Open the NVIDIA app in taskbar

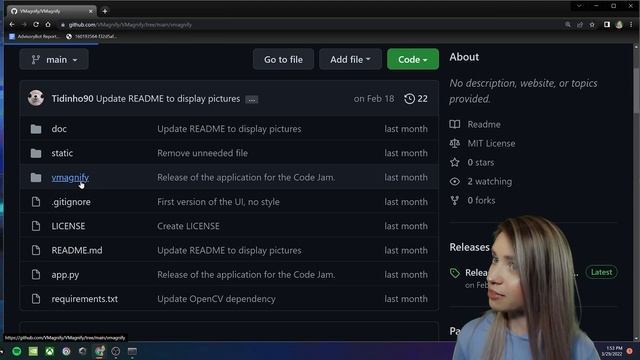33,351
